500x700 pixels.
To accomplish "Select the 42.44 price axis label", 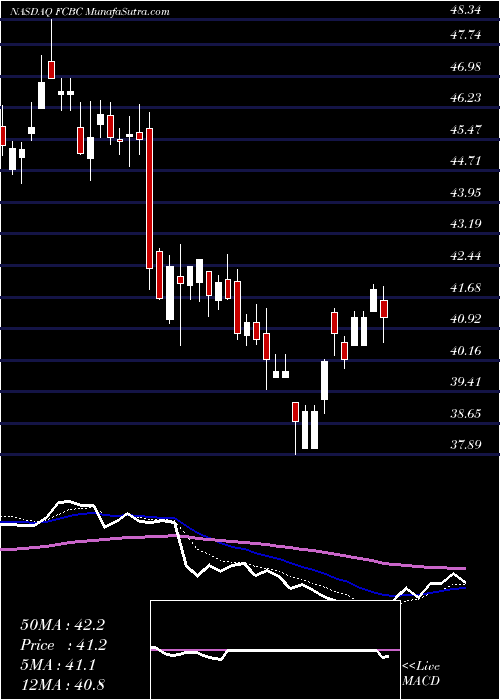I will click(465, 256).
